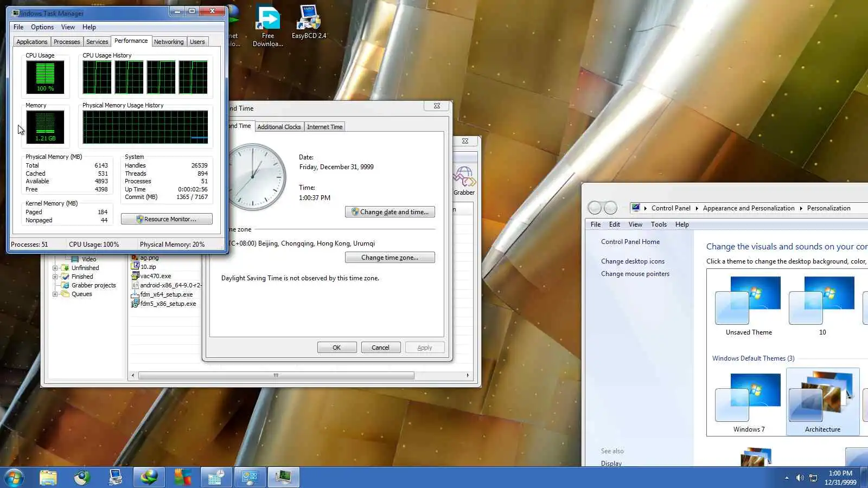Switch to the Date and Time taskbar button
Viewport: 868px width, 488px height.
point(216,477)
